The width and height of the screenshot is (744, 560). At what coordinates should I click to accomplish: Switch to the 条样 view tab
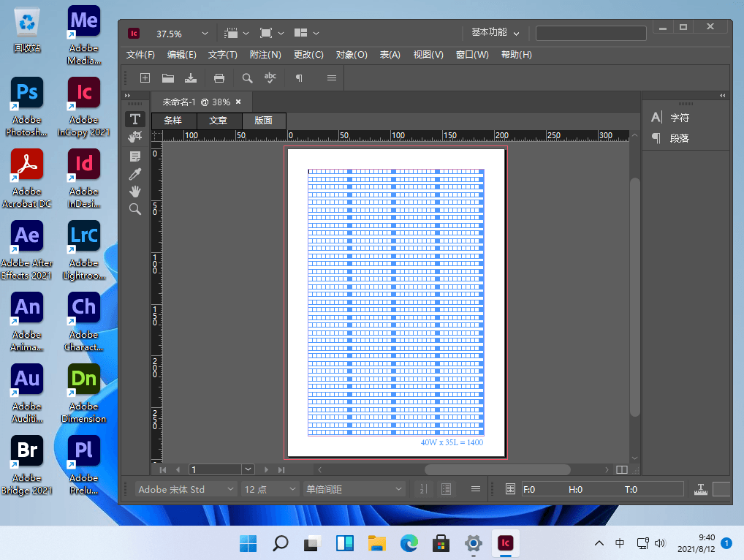coord(173,121)
